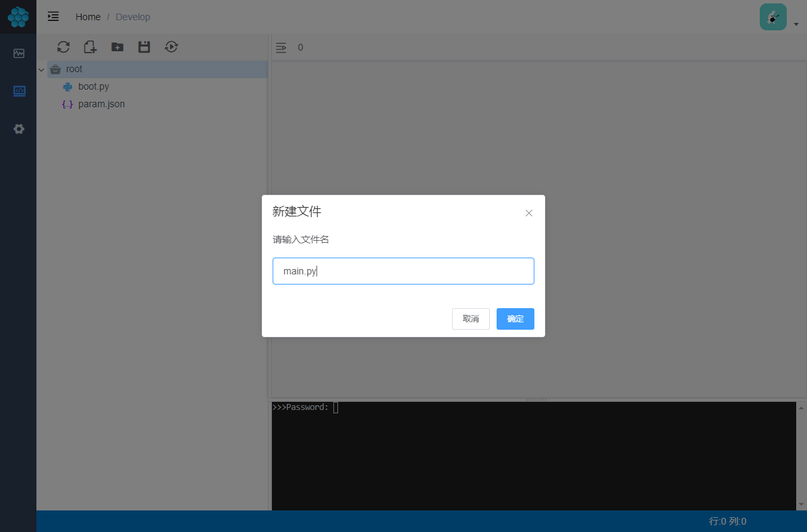Click the terminal scrollbar up arrow
The image size is (807, 532).
tap(801, 407)
